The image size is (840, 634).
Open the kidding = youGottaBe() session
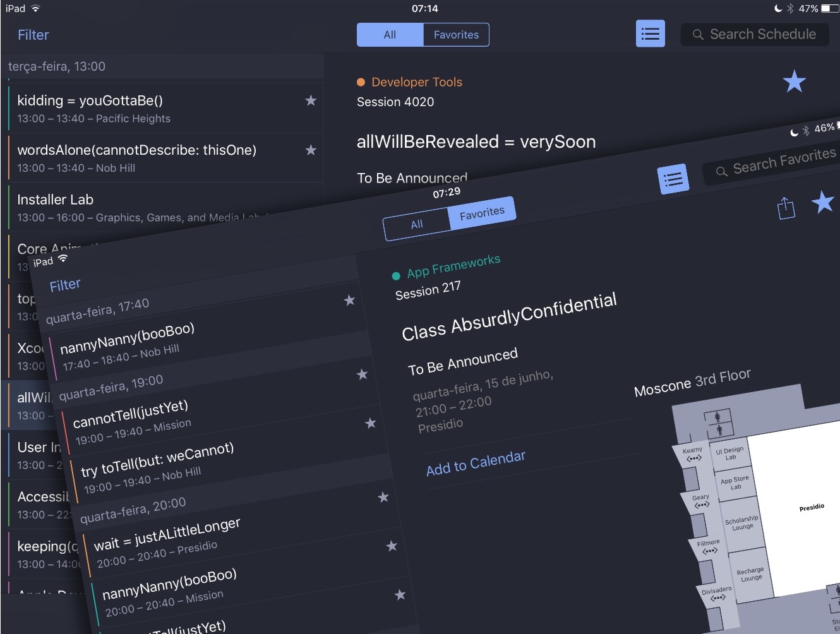click(165, 108)
